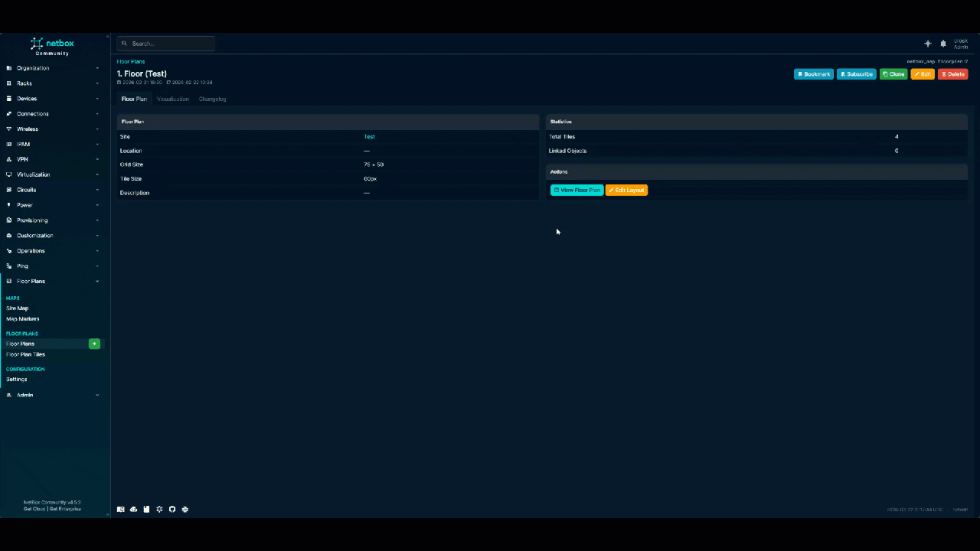Viewport: 980px width, 551px height.
Task: Bookmark this floor plan
Action: tap(813, 73)
